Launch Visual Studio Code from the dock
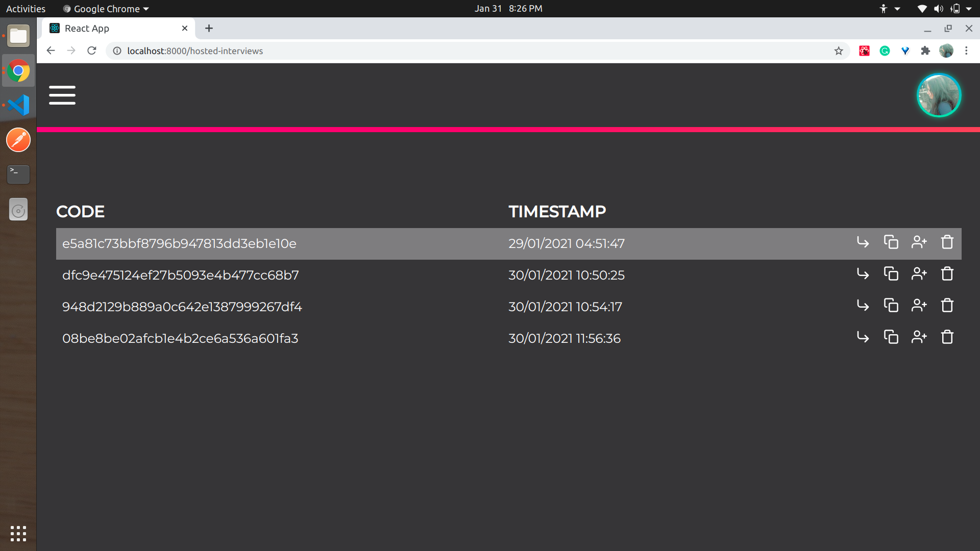Image resolution: width=980 pixels, height=551 pixels. (x=18, y=105)
